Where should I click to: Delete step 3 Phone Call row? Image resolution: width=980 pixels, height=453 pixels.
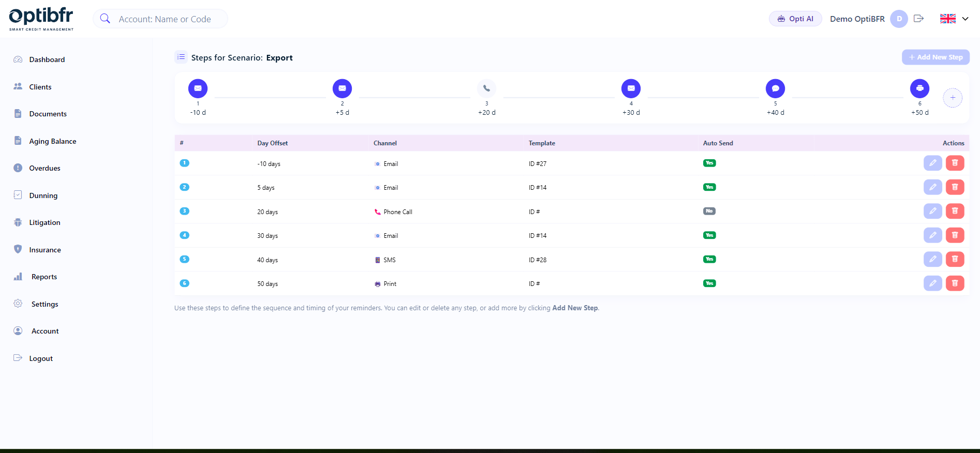(955, 211)
